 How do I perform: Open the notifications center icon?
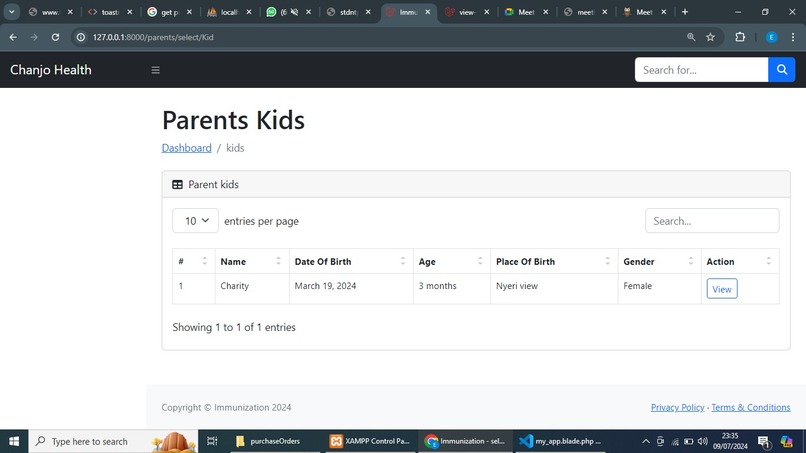[763, 441]
